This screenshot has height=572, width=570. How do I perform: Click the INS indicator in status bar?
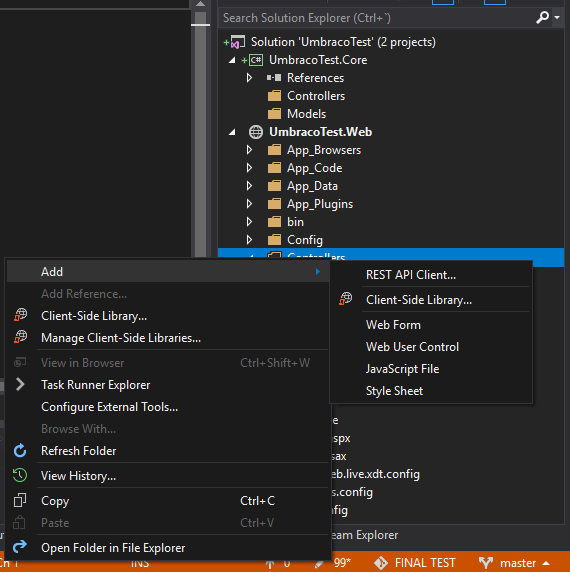140,564
